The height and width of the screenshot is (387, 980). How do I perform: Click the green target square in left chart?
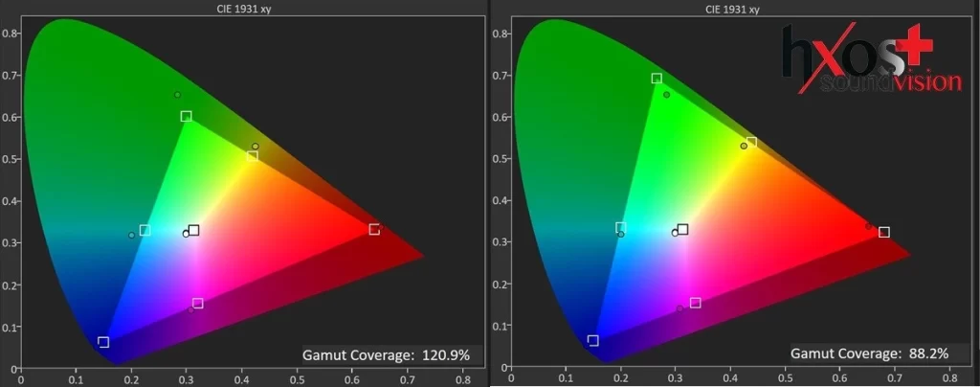tap(186, 116)
